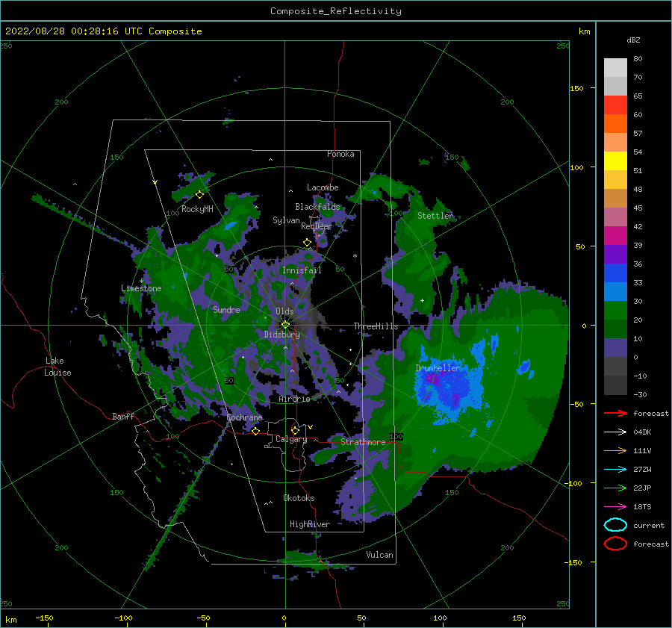
Task: Select the asterisk marker above Limestone
Action: 141,282
